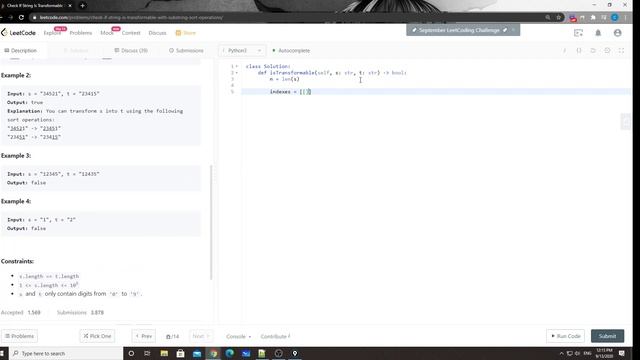Click Task View in the taskbar
640x360 pixels.
(x=147, y=353)
